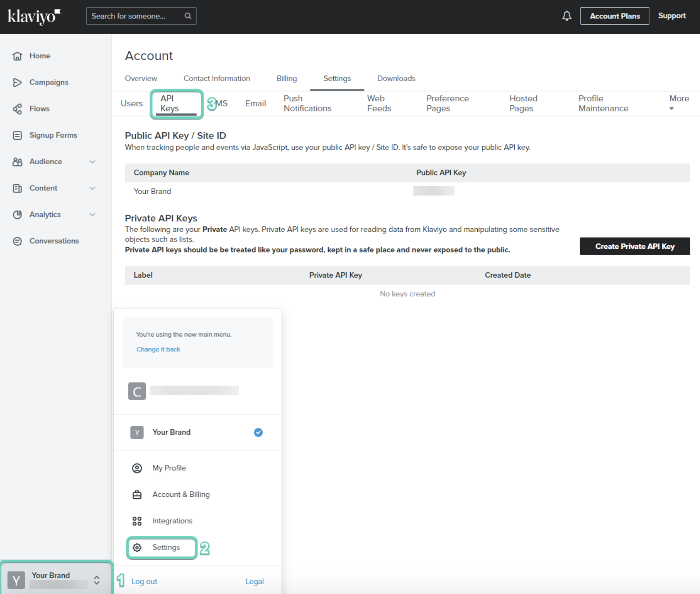700x594 pixels.
Task: Switch to the Overview tab
Action: pyautogui.click(x=141, y=78)
